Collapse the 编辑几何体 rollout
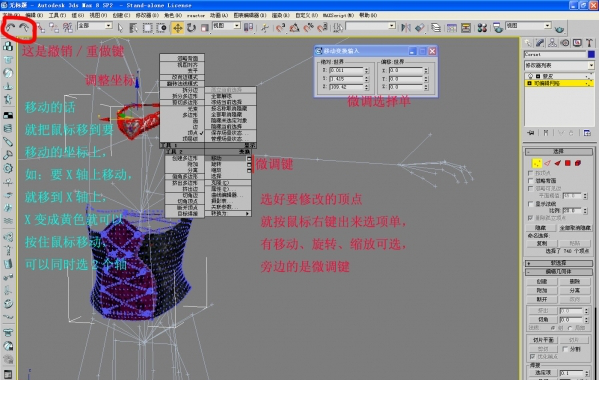Viewport: 599px width, 395px height. pyautogui.click(x=558, y=272)
